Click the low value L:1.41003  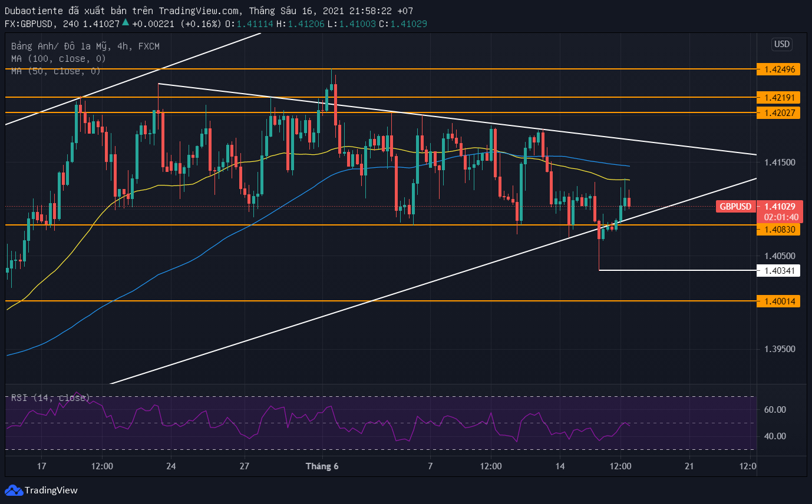point(352,24)
